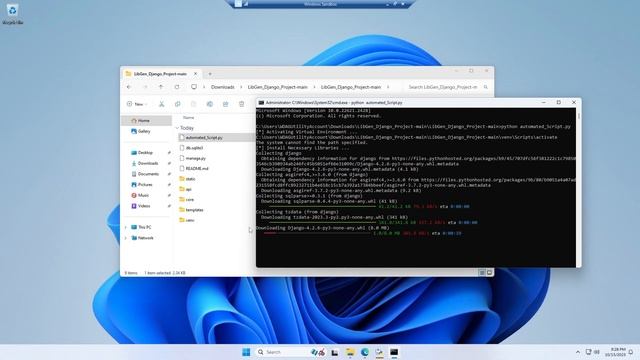Click the Command Prompt vertical scrollbar
This screenshot has width=640, height=360.
tap(579, 188)
